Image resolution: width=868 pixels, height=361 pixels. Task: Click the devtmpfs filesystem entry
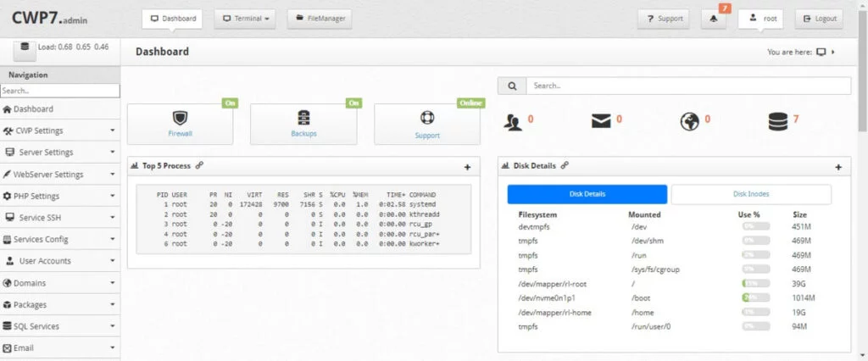click(535, 227)
